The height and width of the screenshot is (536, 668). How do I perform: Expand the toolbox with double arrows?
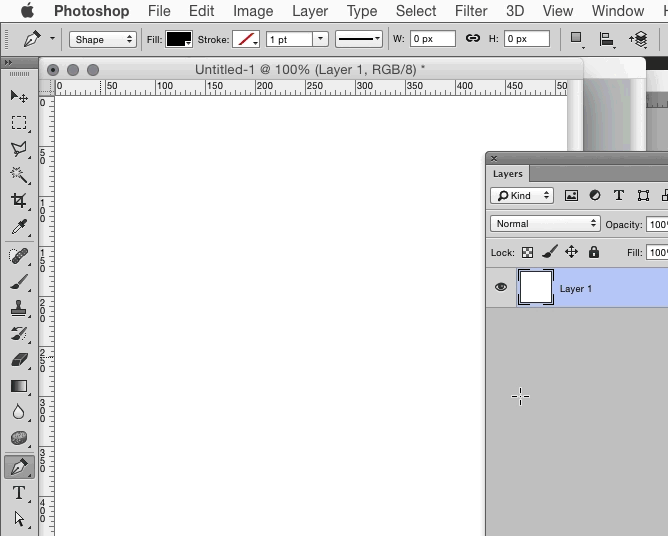[8, 63]
